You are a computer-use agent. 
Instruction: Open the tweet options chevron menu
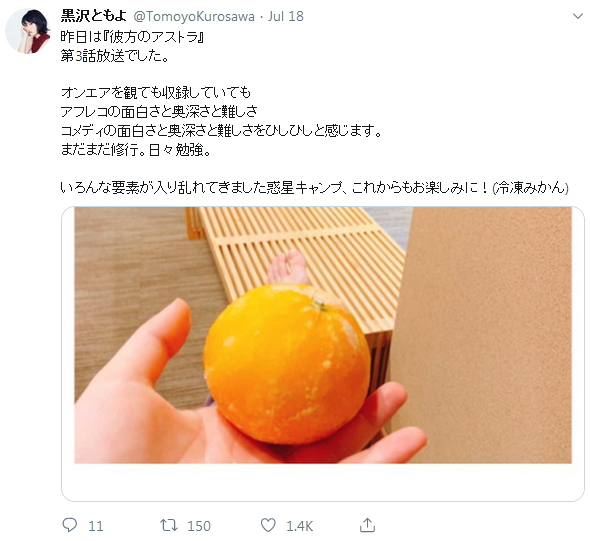tap(578, 16)
